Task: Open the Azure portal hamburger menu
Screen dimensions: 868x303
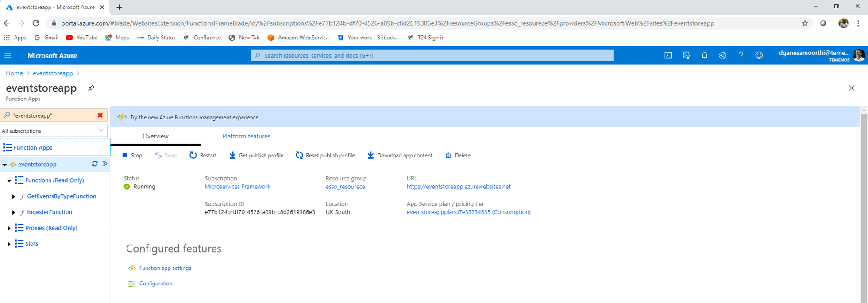Action: (8, 55)
